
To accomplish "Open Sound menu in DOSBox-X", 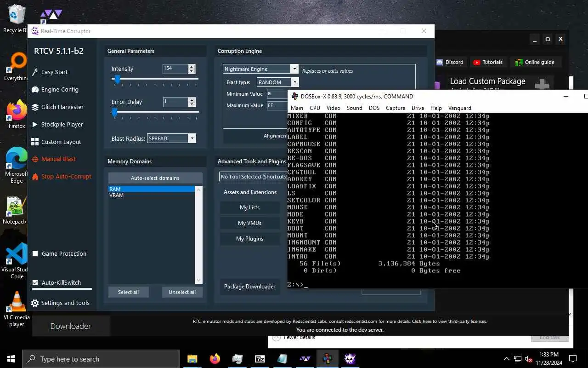I will [354, 108].
